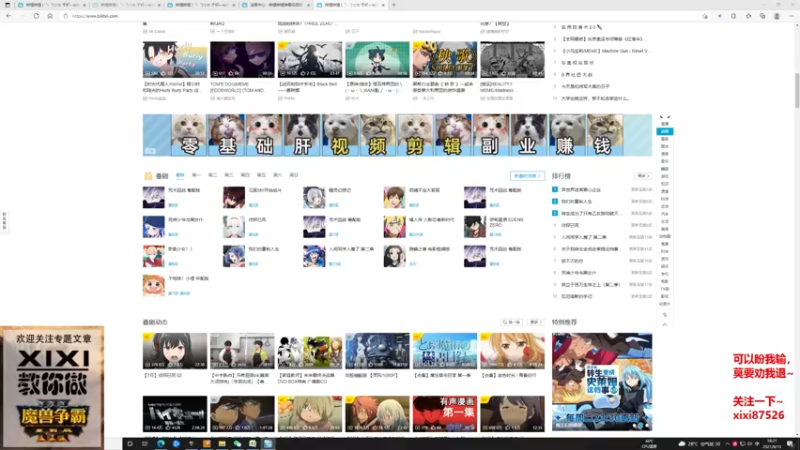
Task: Click the highlighted blue item in right sidebar nav
Action: (x=664, y=131)
